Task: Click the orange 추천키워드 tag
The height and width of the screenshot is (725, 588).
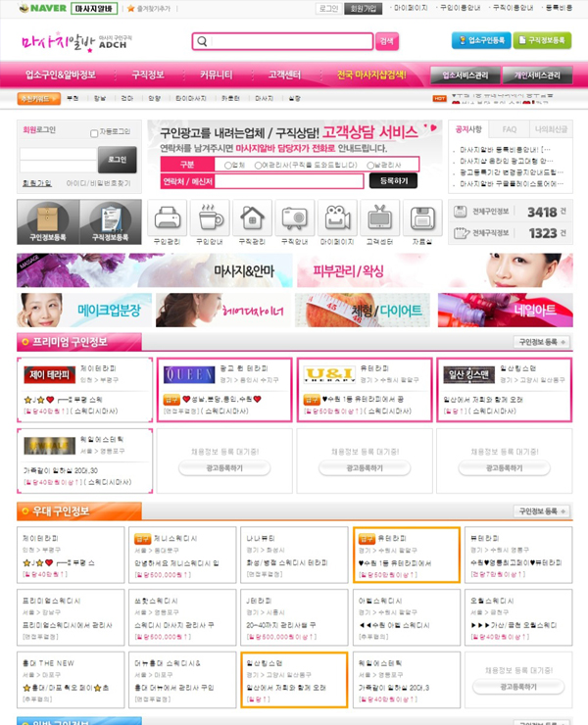Action: tap(39, 99)
